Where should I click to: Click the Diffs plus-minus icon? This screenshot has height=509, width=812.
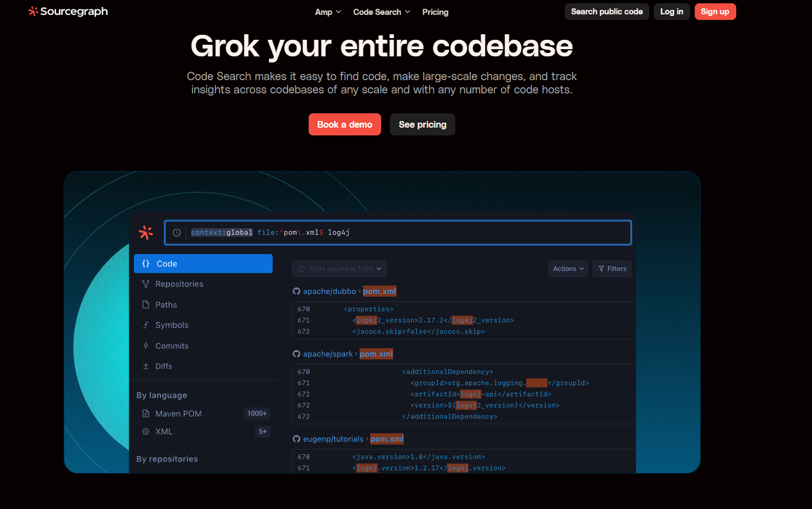click(x=146, y=366)
